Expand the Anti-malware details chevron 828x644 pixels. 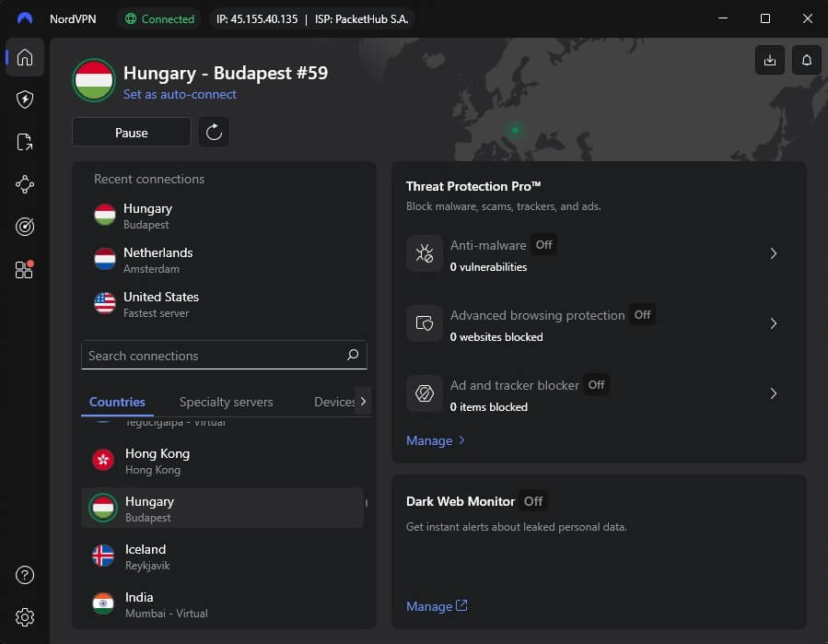click(774, 253)
